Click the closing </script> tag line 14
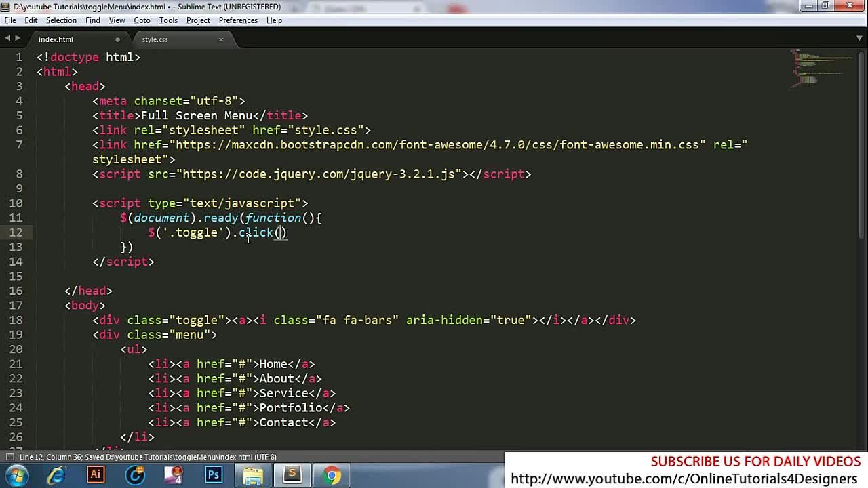Screen dimensions: 868x488 pyautogui.click(x=123, y=262)
